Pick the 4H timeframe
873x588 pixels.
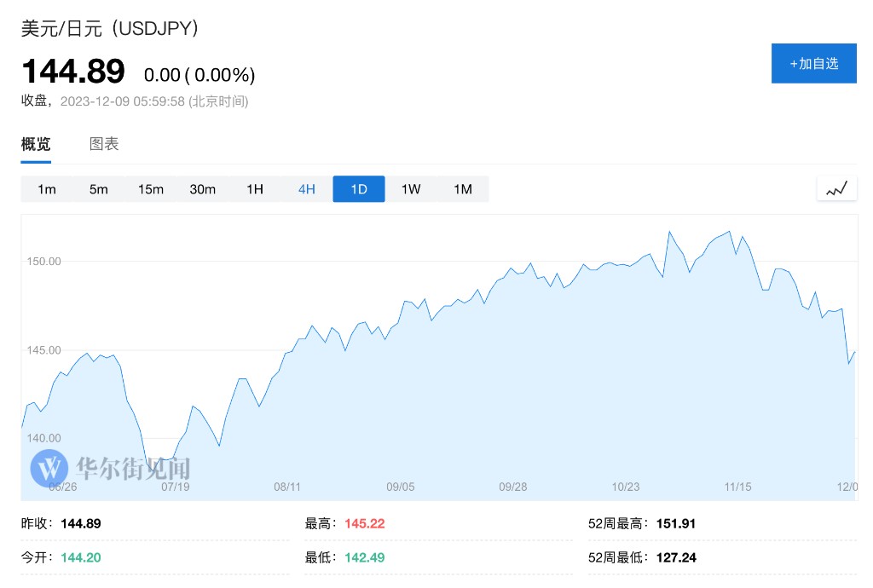(307, 189)
